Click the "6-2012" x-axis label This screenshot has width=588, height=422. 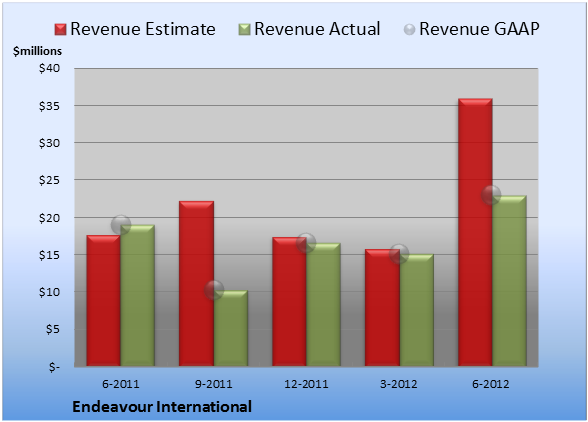pyautogui.click(x=491, y=384)
